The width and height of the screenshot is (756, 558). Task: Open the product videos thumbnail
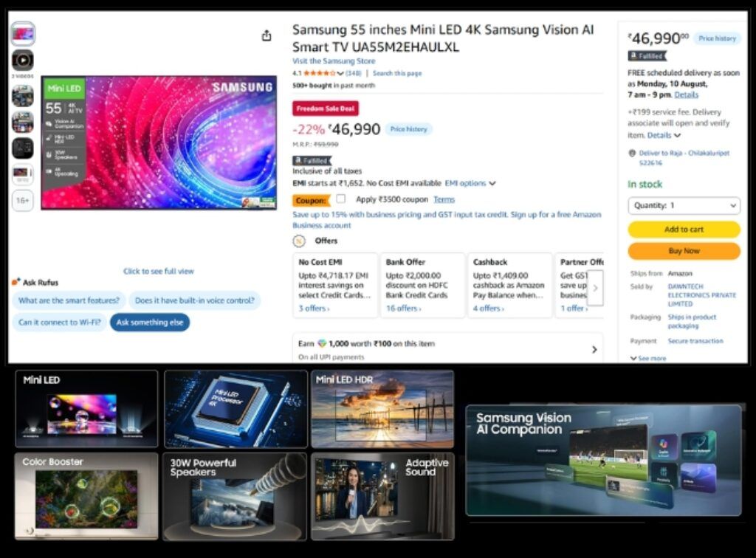(x=23, y=61)
